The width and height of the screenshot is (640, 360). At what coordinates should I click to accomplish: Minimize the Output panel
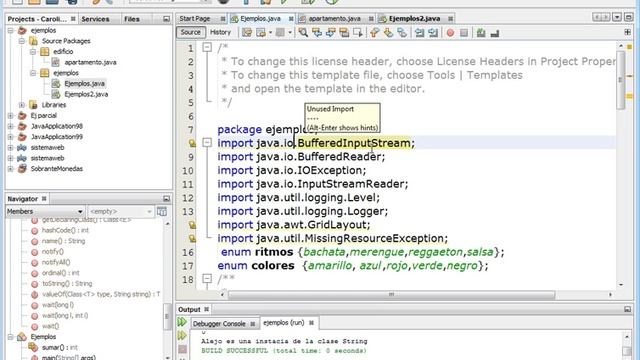coord(627,309)
